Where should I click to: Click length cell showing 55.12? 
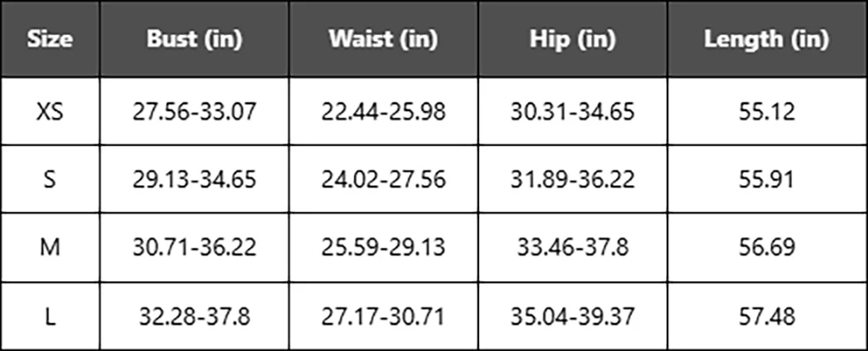pos(766,111)
